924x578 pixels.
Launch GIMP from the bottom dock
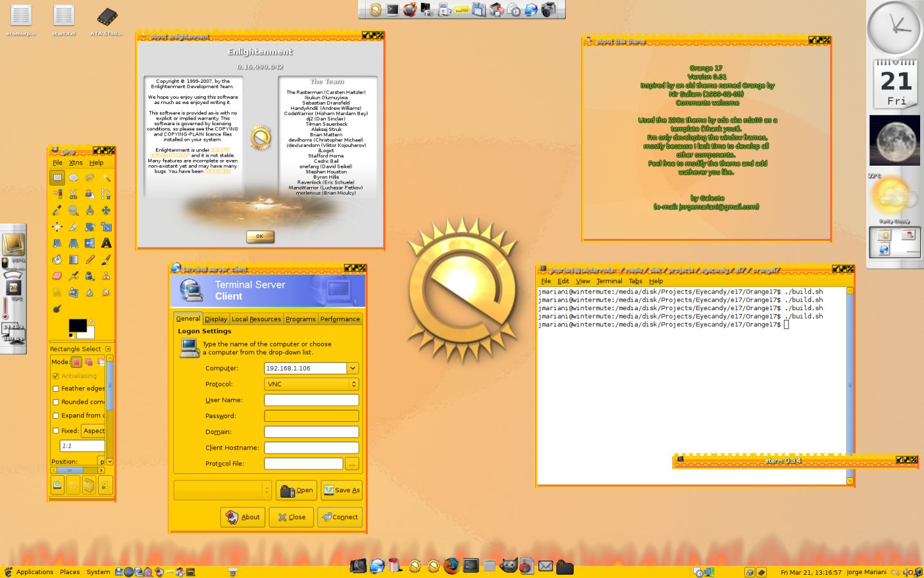(x=508, y=566)
